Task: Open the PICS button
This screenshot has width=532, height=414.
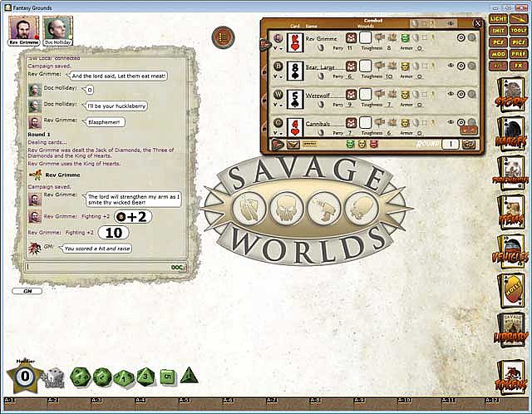Action: tap(519, 42)
